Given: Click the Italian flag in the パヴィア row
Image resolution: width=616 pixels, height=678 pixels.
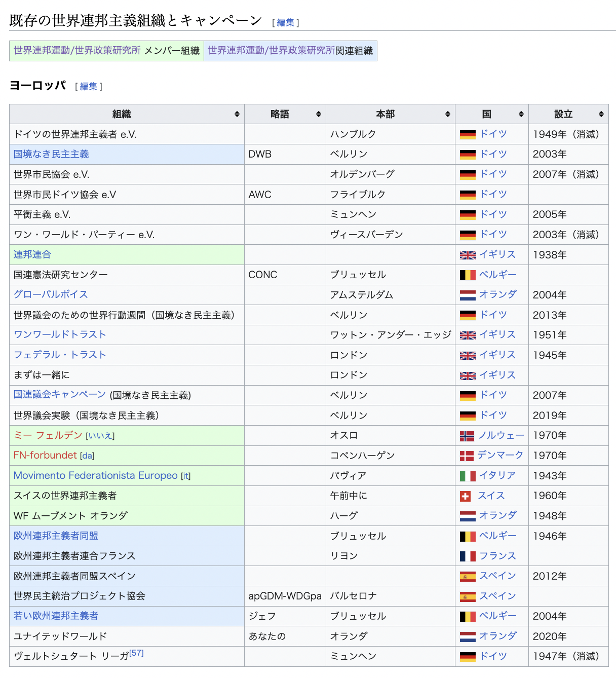Looking at the screenshot, I should (468, 476).
